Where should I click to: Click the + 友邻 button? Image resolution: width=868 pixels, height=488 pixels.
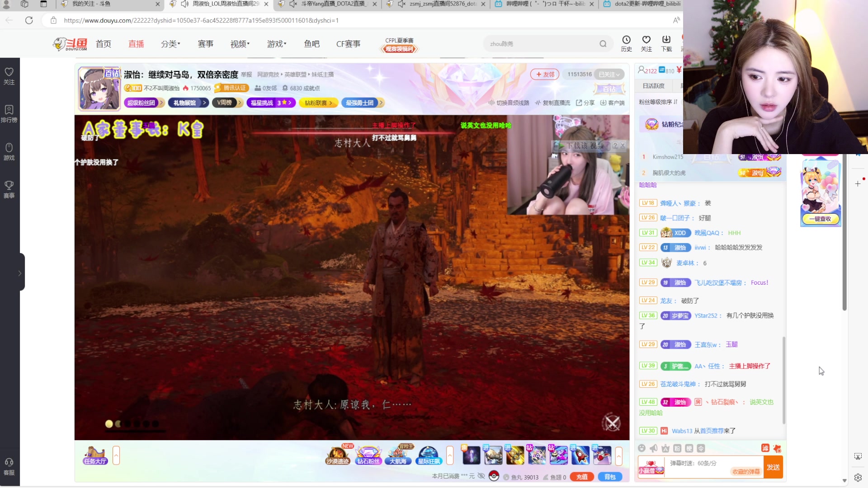click(x=545, y=75)
